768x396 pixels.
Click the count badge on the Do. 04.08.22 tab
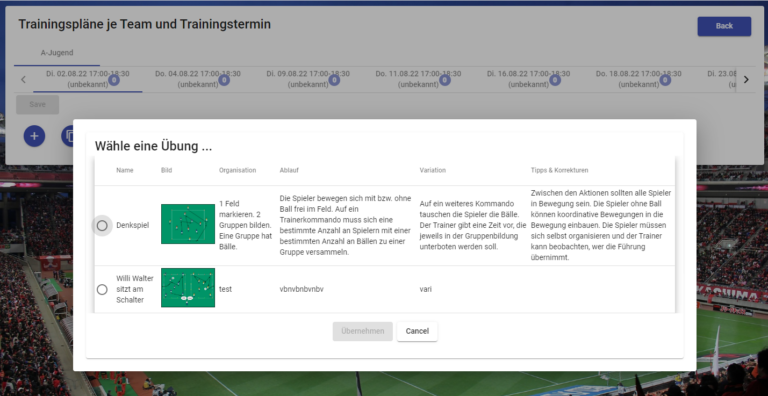click(224, 80)
